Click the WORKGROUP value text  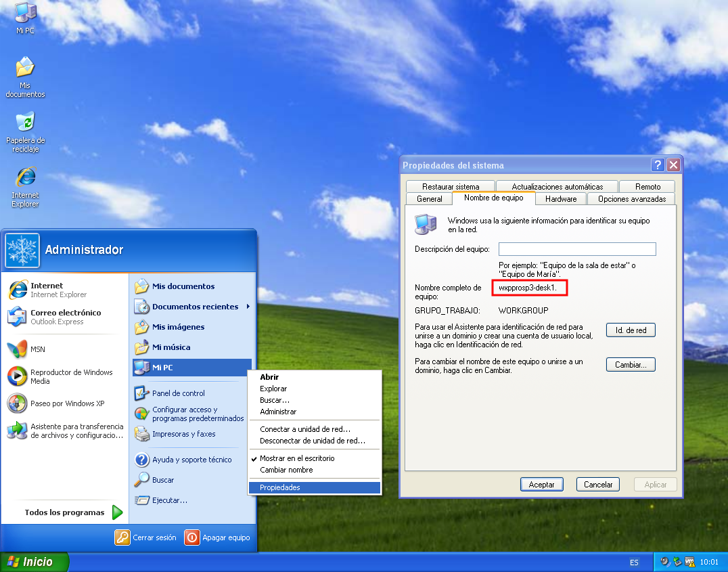coord(523,311)
